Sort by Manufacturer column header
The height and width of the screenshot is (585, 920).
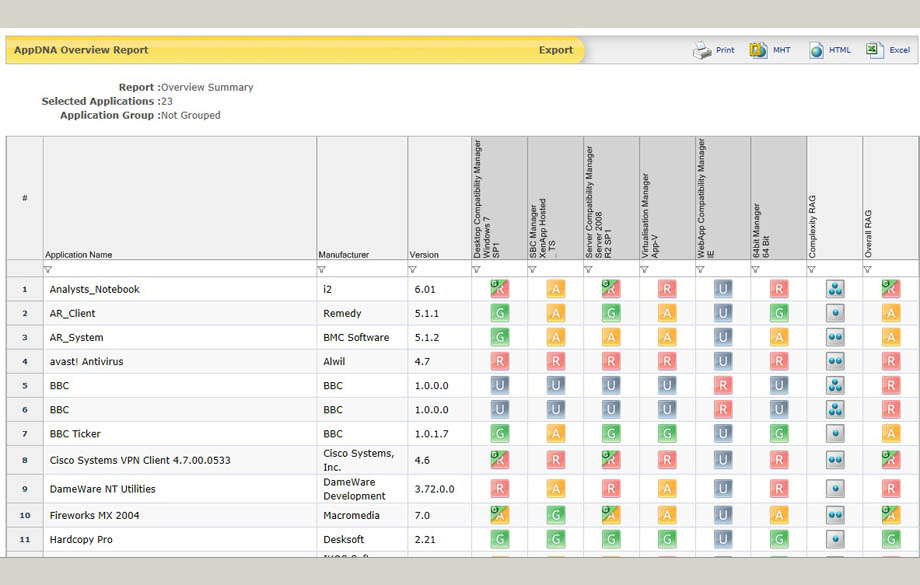point(344,255)
